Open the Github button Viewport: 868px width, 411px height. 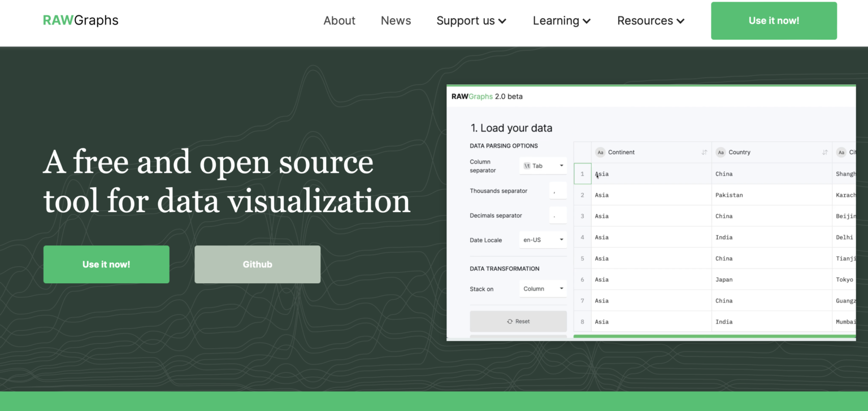tap(257, 264)
